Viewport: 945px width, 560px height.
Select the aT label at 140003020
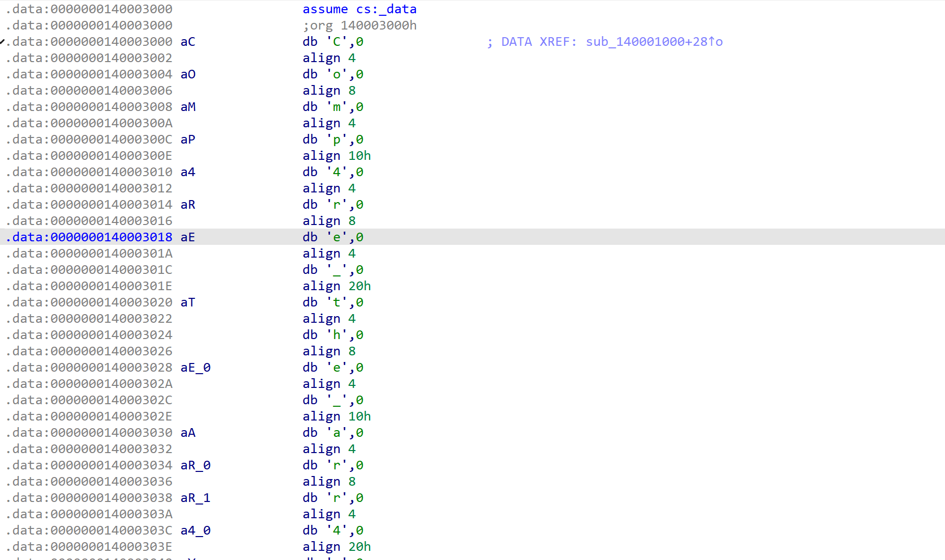coord(187,302)
